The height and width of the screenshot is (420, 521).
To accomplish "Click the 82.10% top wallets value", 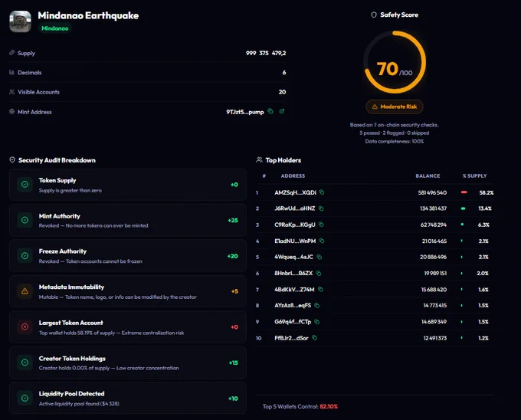I will pyautogui.click(x=329, y=406).
